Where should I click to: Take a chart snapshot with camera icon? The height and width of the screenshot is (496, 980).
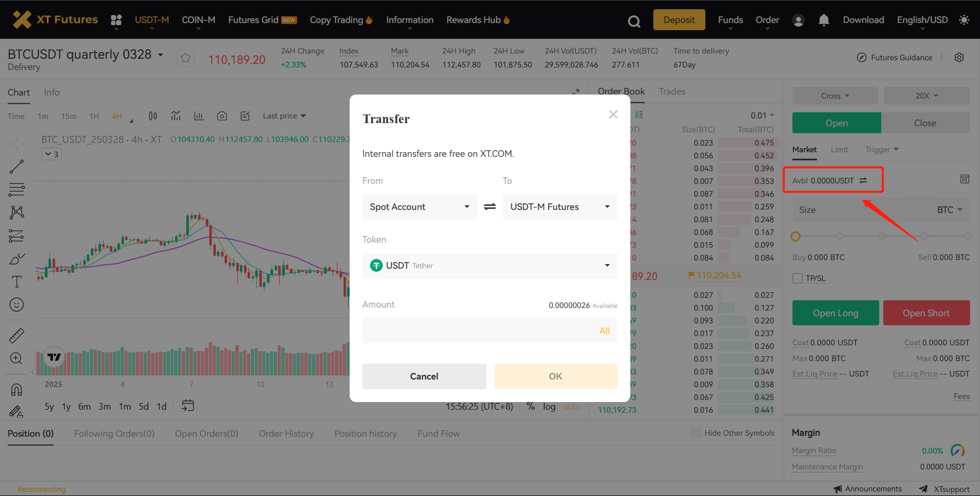[222, 116]
